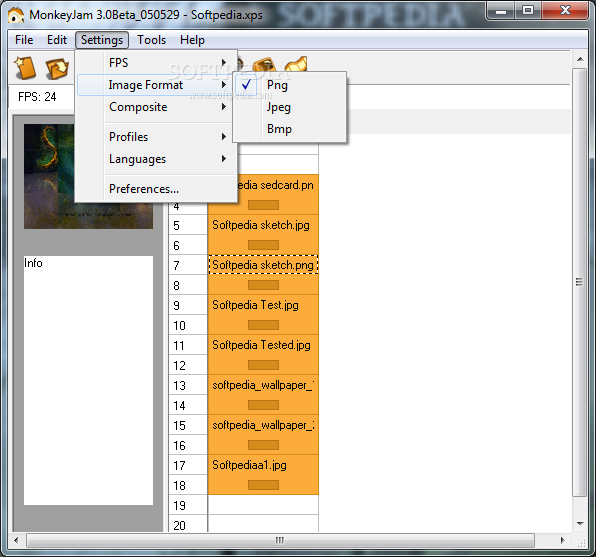
Task: Open Preferences... from the Settings menu
Action: (x=156, y=189)
